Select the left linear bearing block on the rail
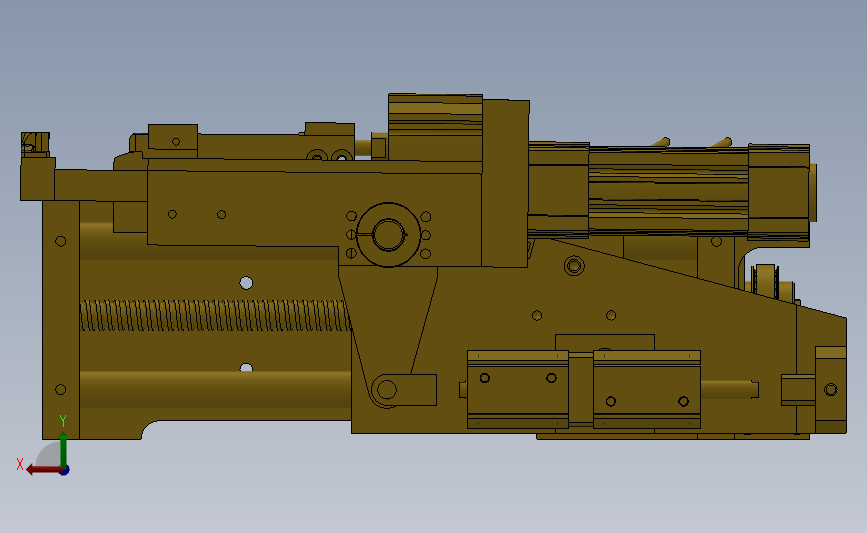Image resolution: width=867 pixels, height=533 pixels. pyautogui.click(x=518, y=389)
